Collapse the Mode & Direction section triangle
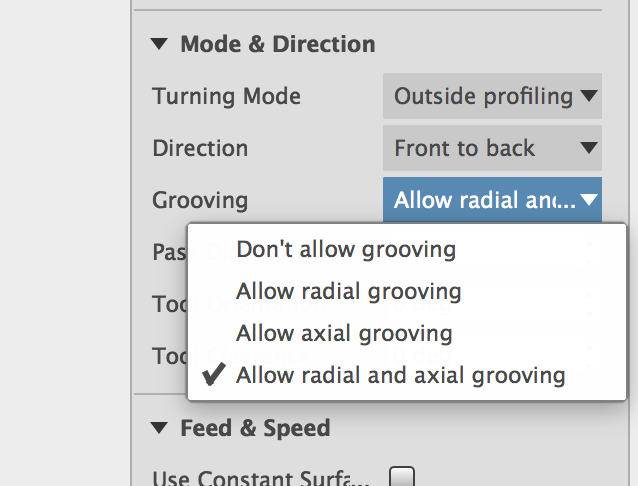This screenshot has width=638, height=486. click(159, 44)
